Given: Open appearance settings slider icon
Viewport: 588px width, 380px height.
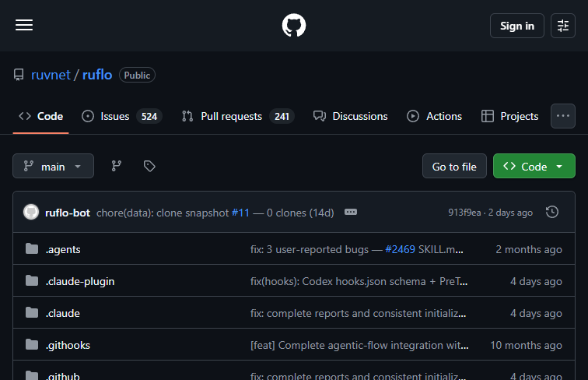Looking at the screenshot, I should (x=563, y=26).
